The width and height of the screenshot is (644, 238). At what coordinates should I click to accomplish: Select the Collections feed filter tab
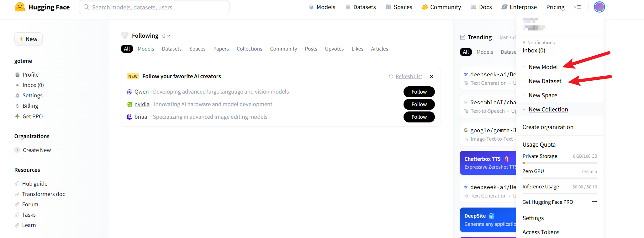coord(250,49)
